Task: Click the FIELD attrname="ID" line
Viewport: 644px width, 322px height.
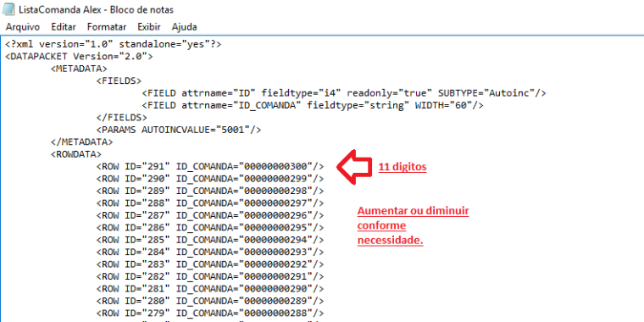Action: coord(344,93)
